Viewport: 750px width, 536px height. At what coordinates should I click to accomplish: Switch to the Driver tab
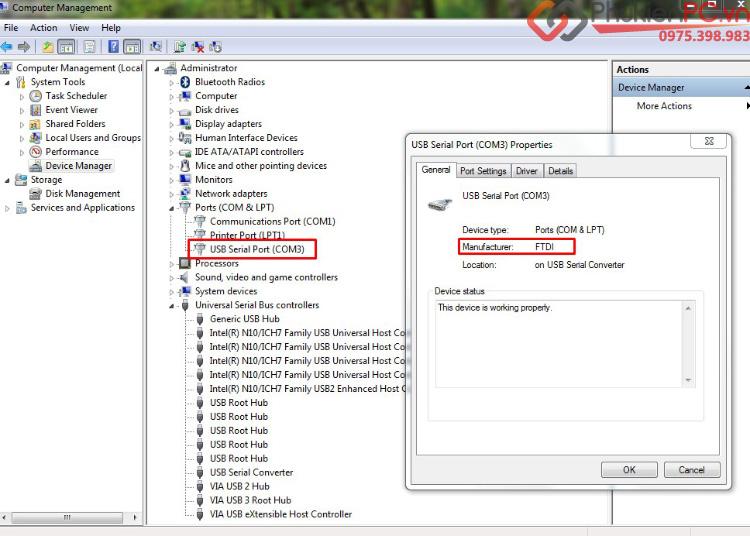coord(526,171)
